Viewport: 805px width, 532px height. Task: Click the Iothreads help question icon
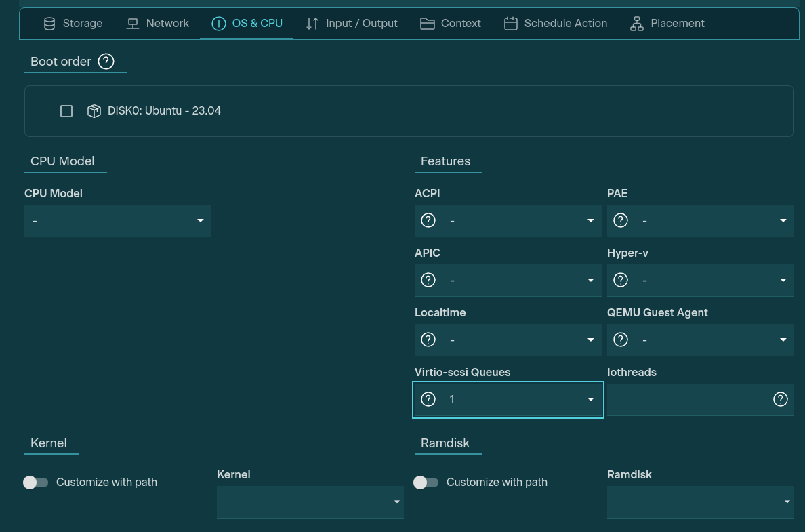781,399
